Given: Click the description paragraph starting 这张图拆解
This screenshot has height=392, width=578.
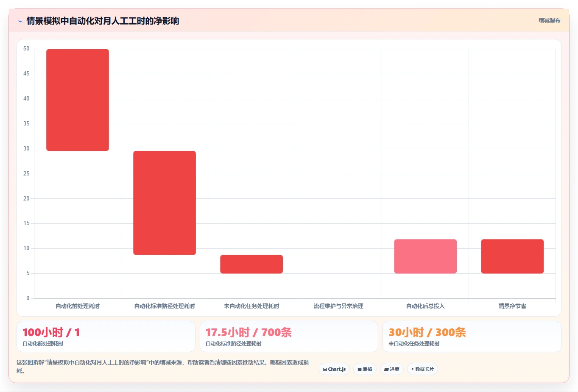Looking at the screenshot, I should 163,367.
